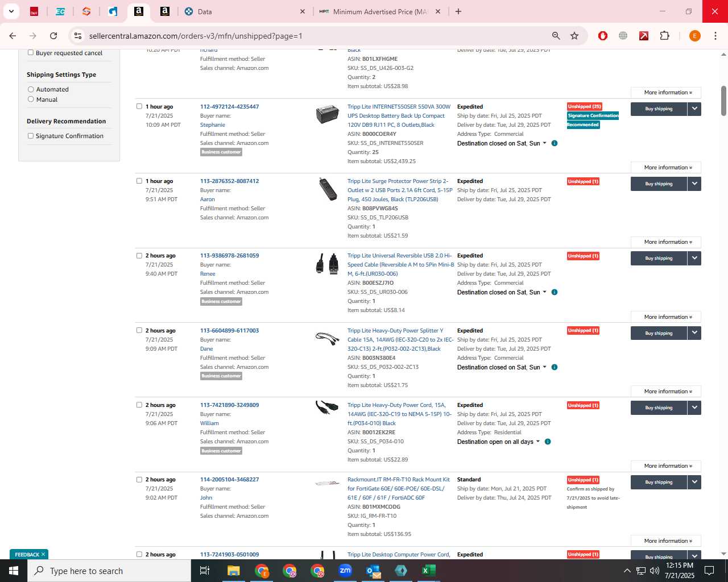Screen dimensions: 728x582
Task: Select order 114-2005104-3468227 checkbox
Action: [139, 479]
